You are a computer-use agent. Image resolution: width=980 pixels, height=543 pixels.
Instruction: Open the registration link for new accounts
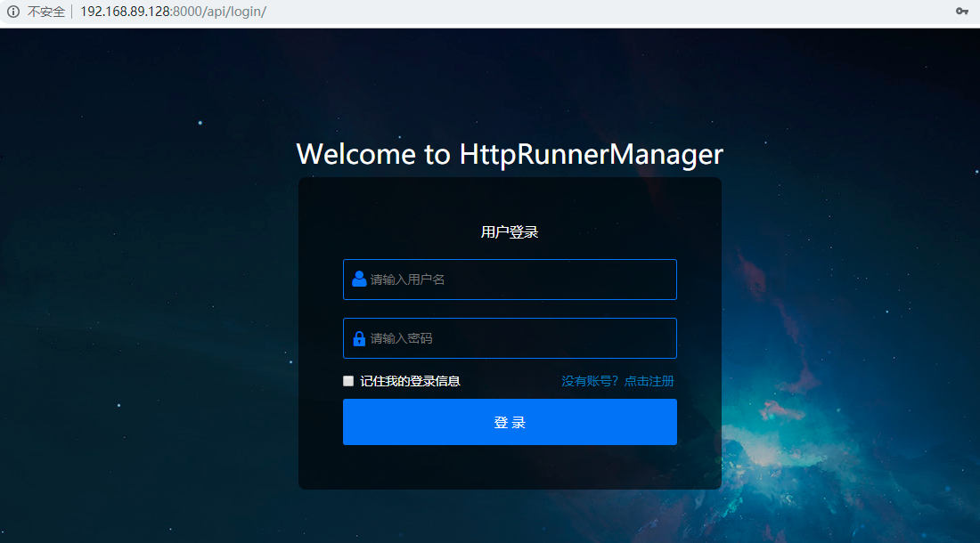(617, 381)
